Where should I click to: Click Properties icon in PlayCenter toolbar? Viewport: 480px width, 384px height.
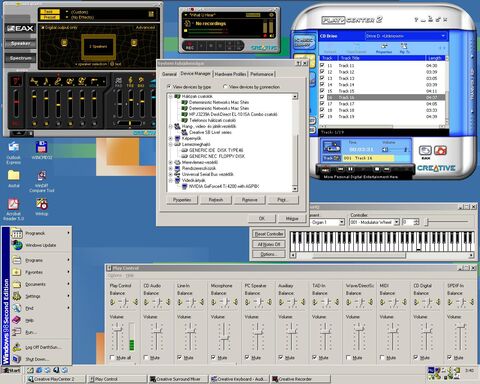coord(384,48)
